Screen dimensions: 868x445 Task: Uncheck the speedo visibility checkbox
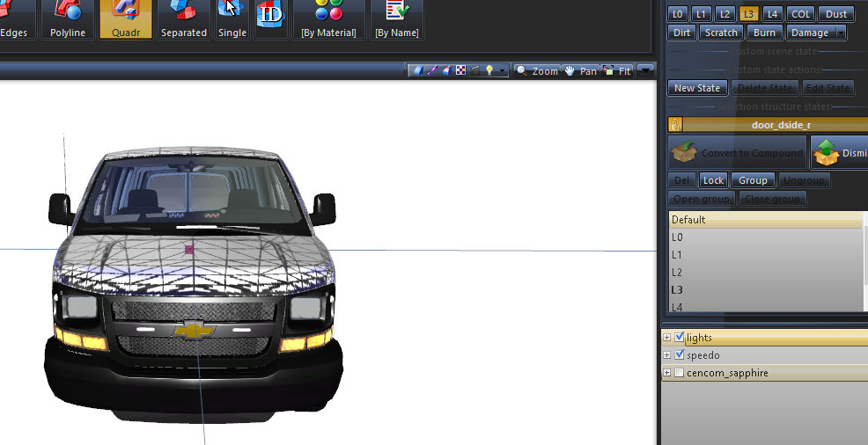(x=680, y=355)
